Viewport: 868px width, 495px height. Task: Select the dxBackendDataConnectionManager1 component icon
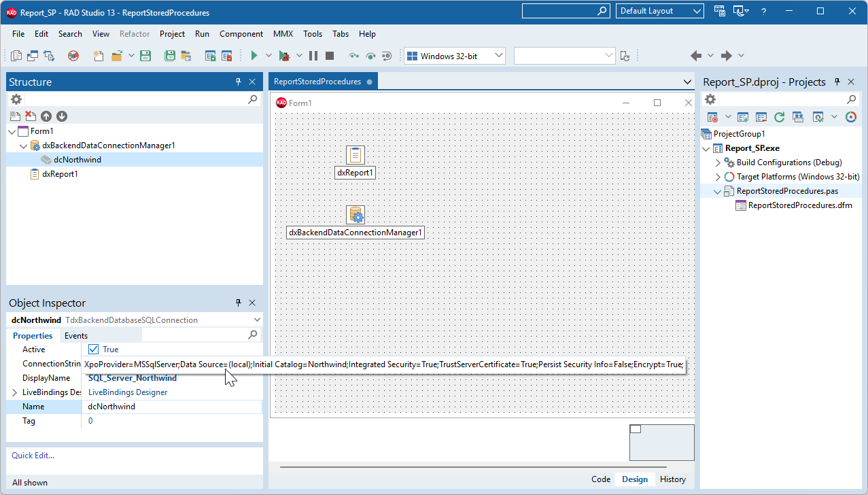[x=355, y=215]
